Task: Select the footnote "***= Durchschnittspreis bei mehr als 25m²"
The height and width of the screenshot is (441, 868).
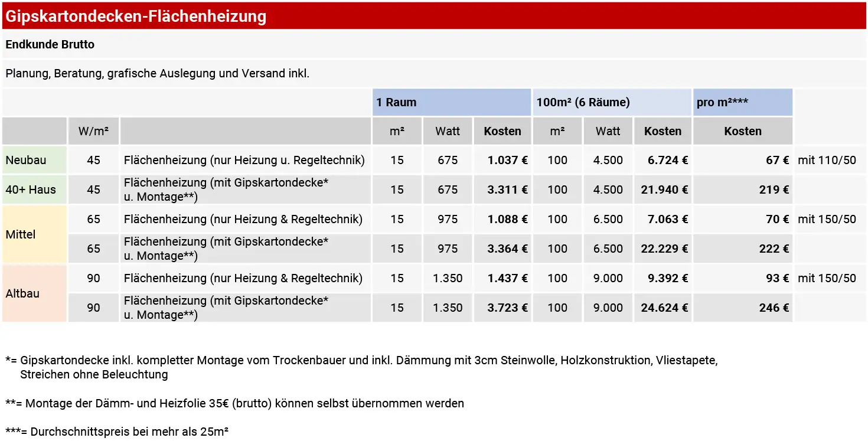Action: 117,432
